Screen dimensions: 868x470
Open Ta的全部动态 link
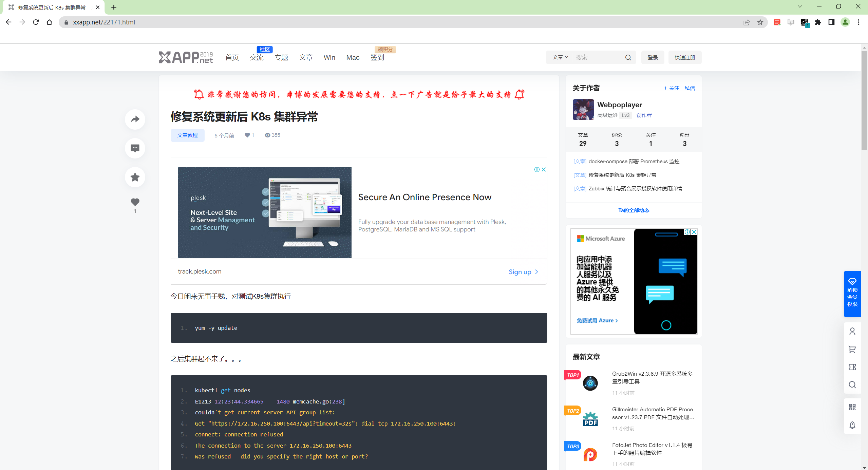[x=634, y=210]
